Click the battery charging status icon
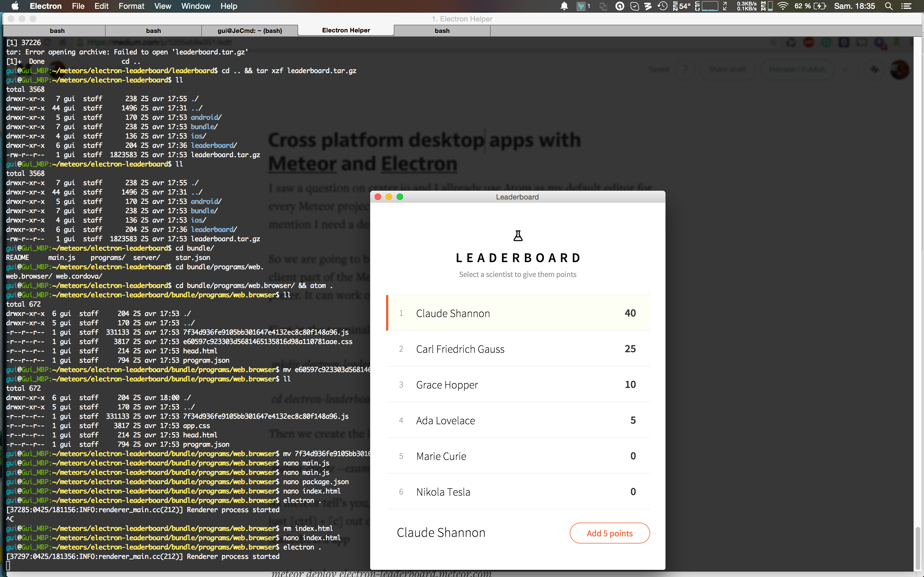924x577 pixels. click(820, 6)
